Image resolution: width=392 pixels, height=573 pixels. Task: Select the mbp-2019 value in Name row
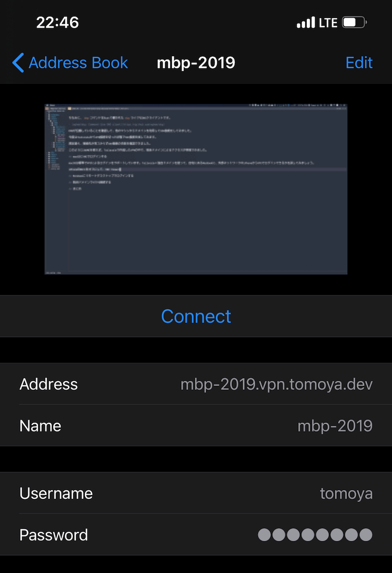click(335, 426)
